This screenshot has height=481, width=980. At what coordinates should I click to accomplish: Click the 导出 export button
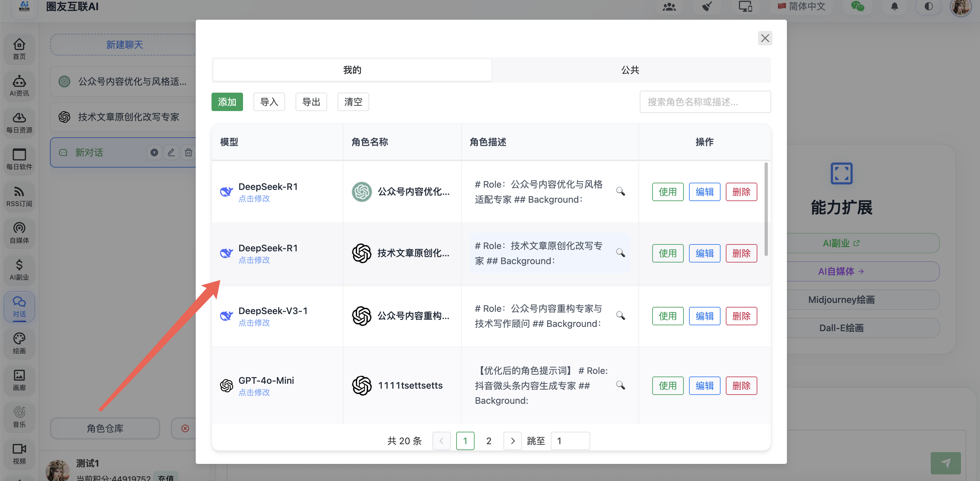pyautogui.click(x=311, y=102)
